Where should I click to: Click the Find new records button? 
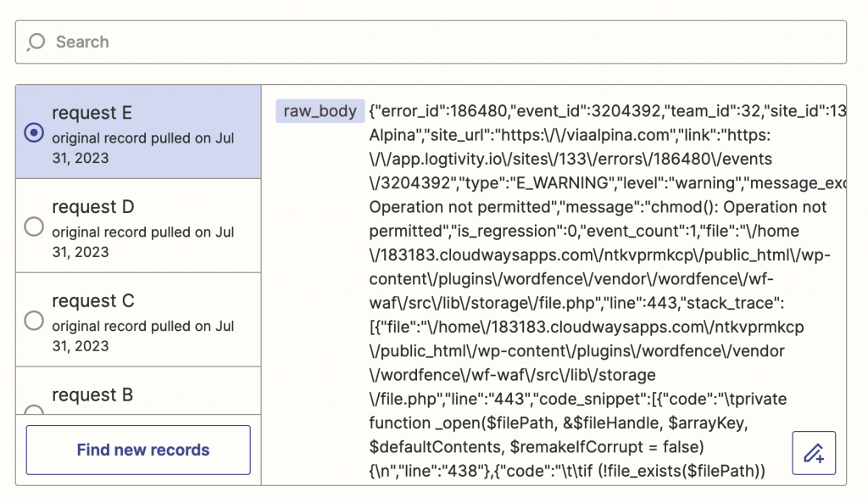click(x=138, y=450)
